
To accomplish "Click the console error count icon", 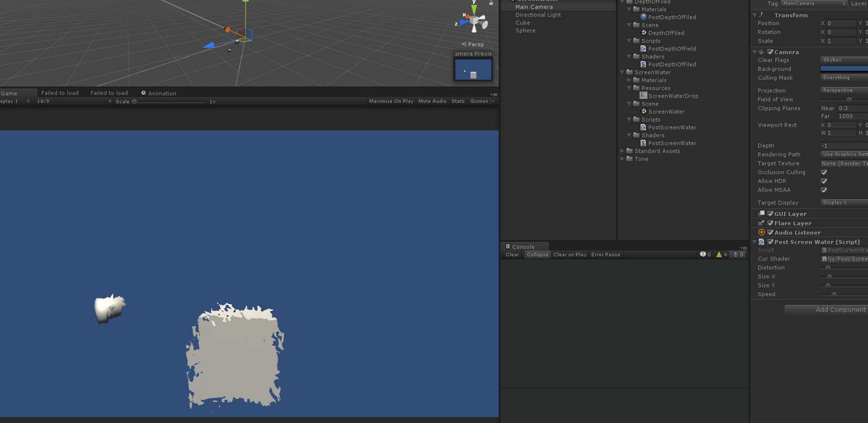I will pyautogui.click(x=736, y=255).
